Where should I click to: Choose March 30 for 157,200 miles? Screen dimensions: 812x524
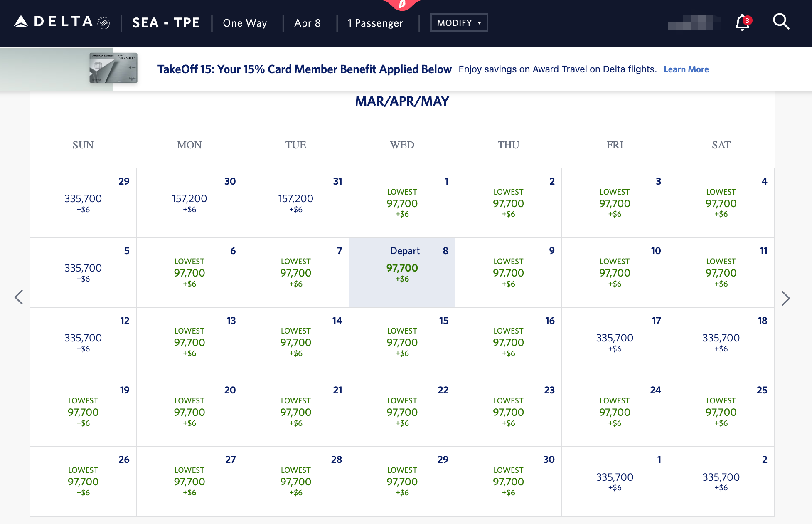point(189,203)
